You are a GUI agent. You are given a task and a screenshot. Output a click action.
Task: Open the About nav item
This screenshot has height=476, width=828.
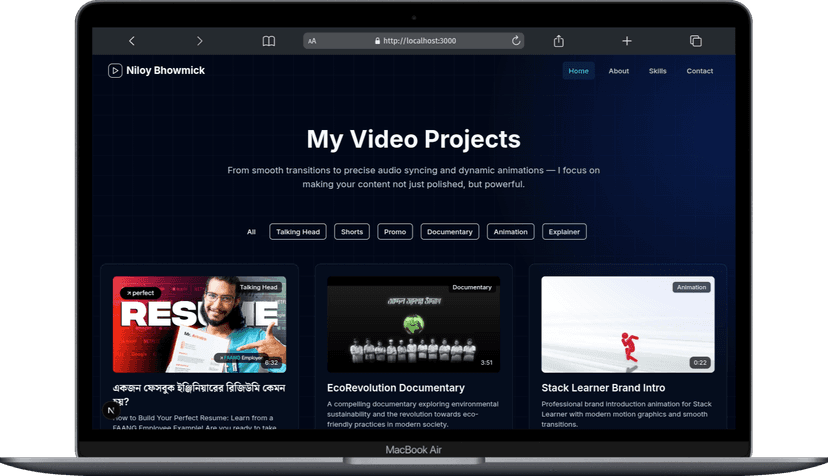click(619, 71)
